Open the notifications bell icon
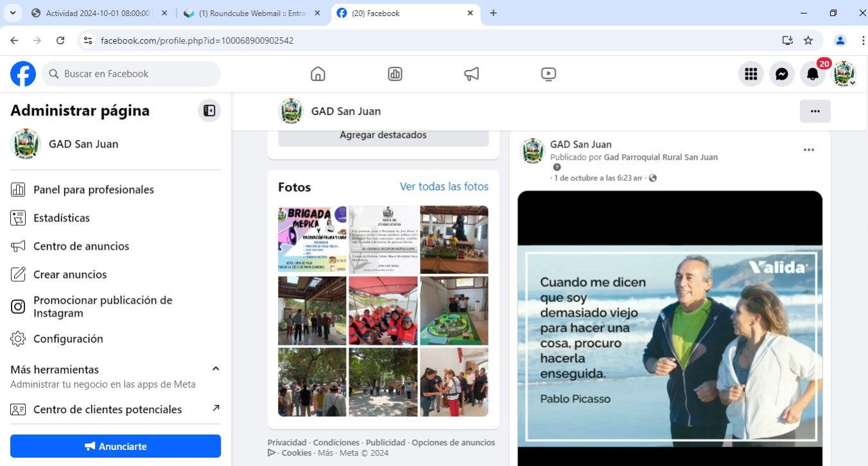868x466 pixels. (812, 74)
